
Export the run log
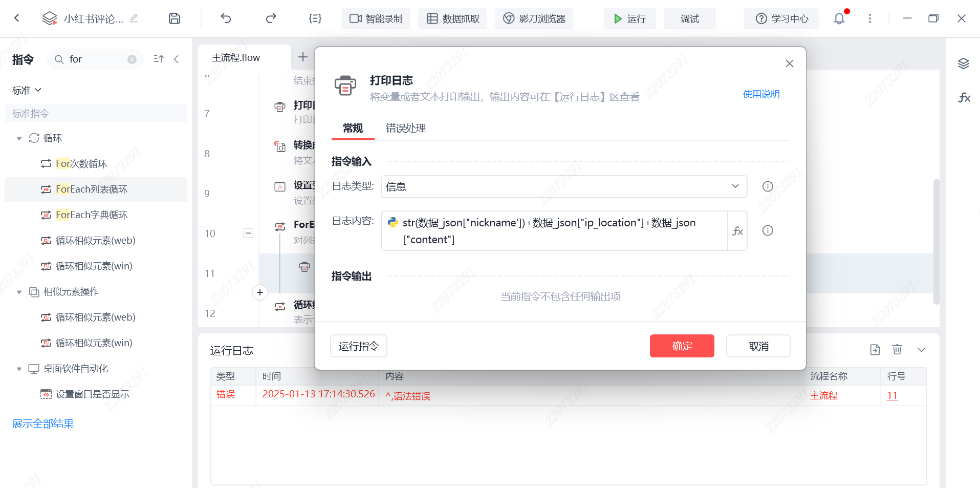click(x=875, y=350)
